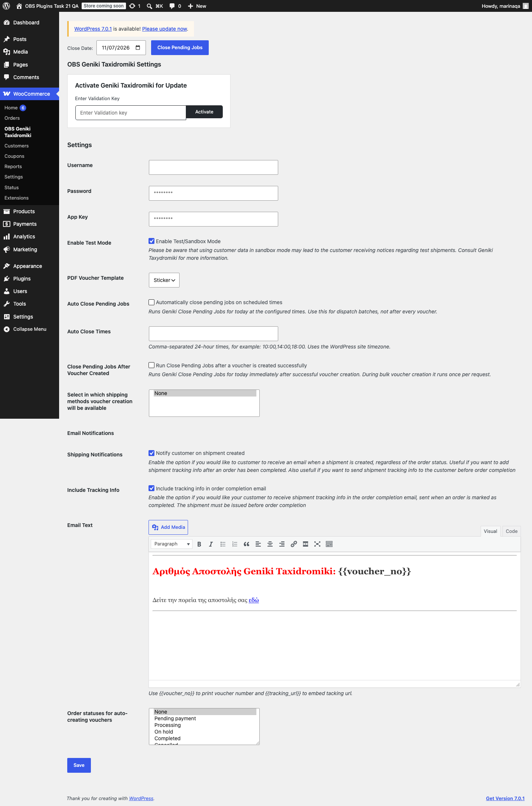532x806 pixels.
Task: Open marinaqa user avatar
Action: tap(525, 6)
